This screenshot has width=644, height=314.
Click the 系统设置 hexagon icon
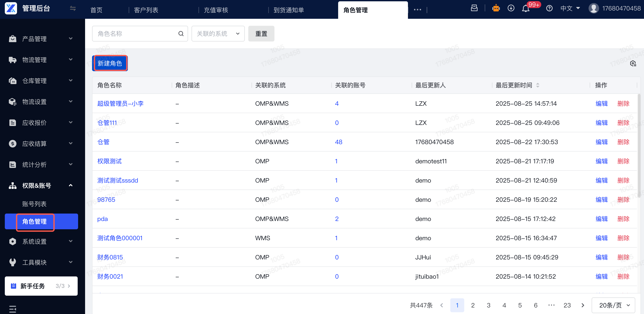[x=12, y=242]
